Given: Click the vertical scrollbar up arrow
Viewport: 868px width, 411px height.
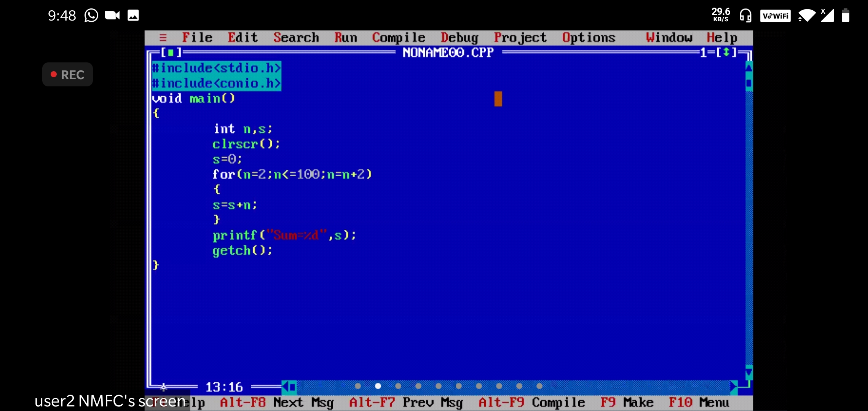Looking at the screenshot, I should coord(748,68).
